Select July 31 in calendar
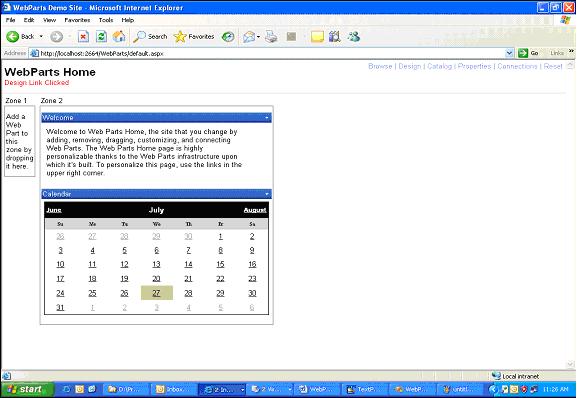 (60, 308)
